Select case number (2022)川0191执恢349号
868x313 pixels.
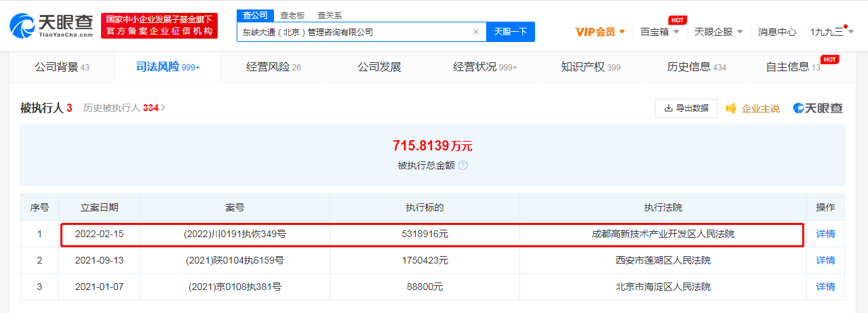click(x=235, y=234)
